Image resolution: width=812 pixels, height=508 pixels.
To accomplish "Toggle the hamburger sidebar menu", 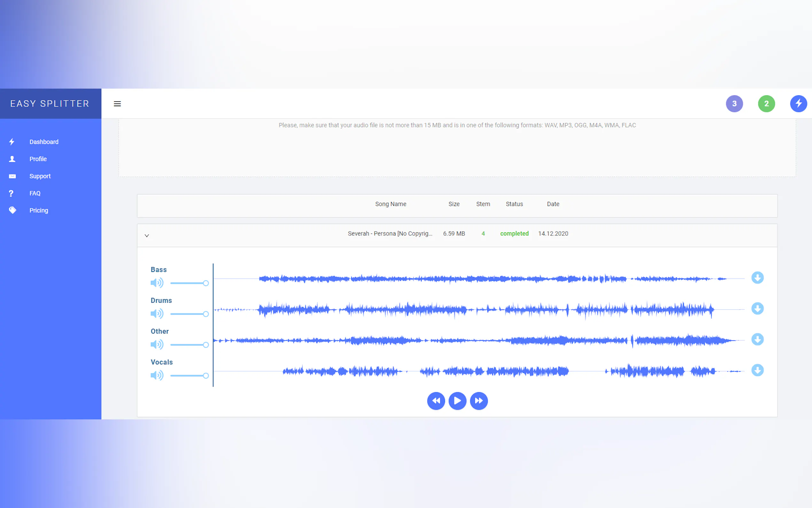I will pyautogui.click(x=117, y=104).
